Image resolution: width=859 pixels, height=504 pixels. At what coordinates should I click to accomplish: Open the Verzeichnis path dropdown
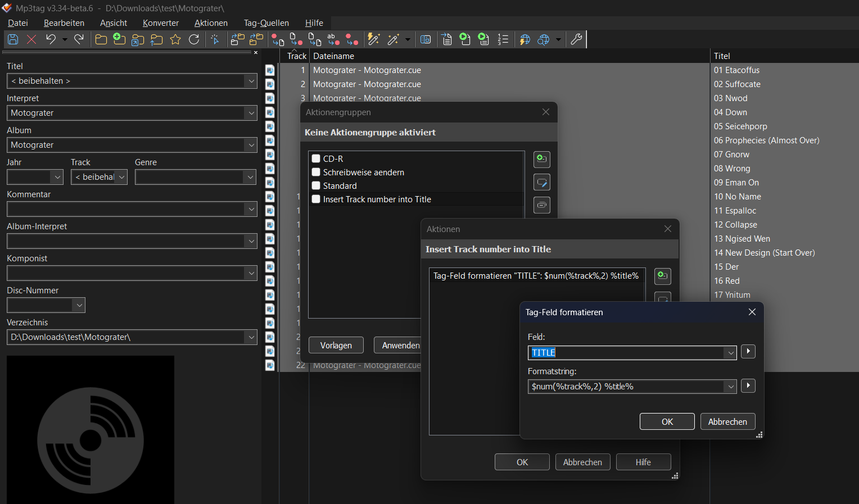251,337
